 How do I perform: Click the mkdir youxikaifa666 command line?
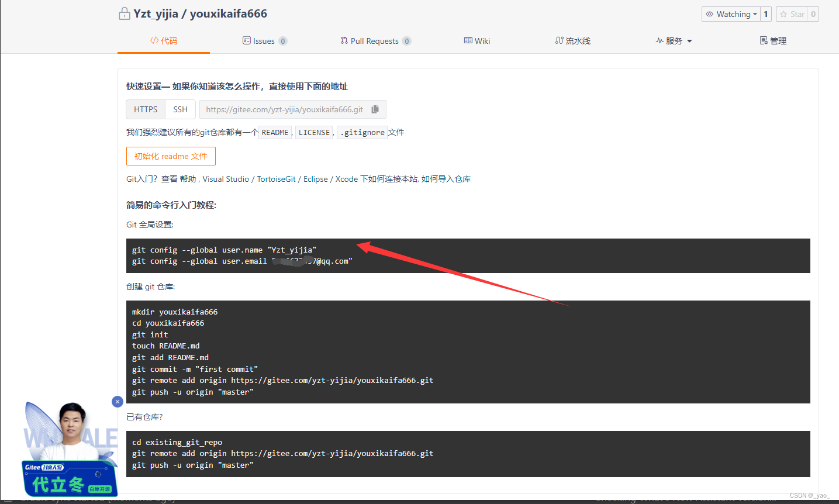[175, 312]
